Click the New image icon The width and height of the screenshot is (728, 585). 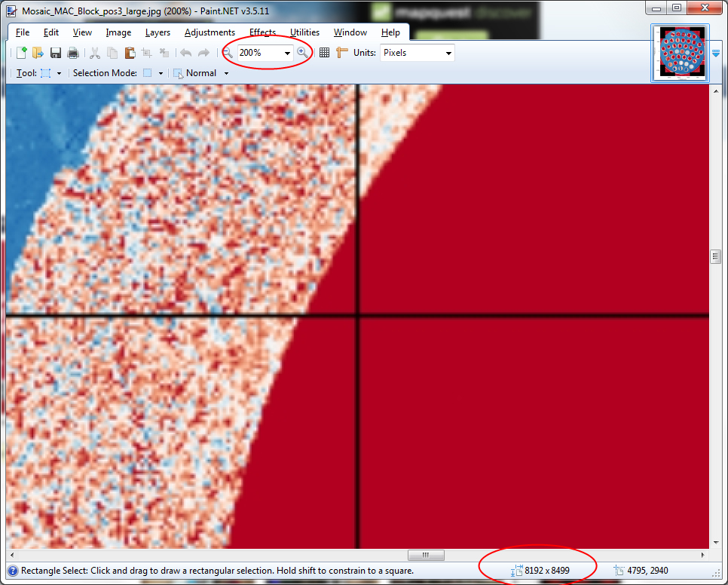coord(21,53)
